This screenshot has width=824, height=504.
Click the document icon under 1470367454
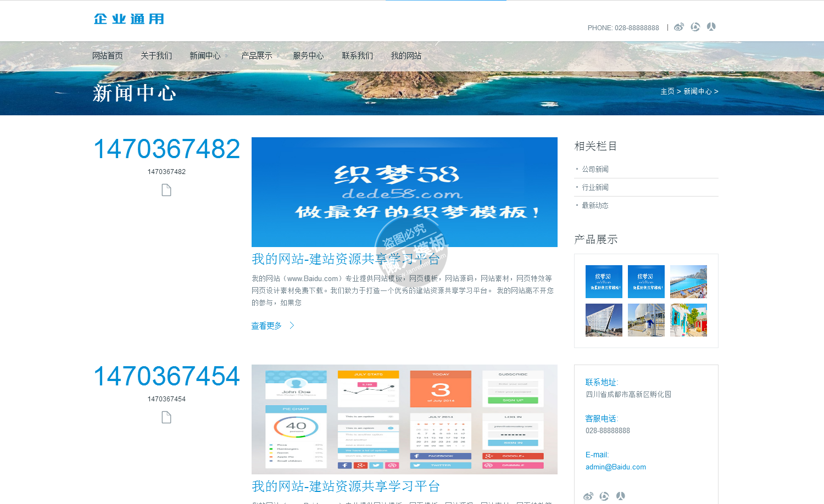tap(166, 417)
